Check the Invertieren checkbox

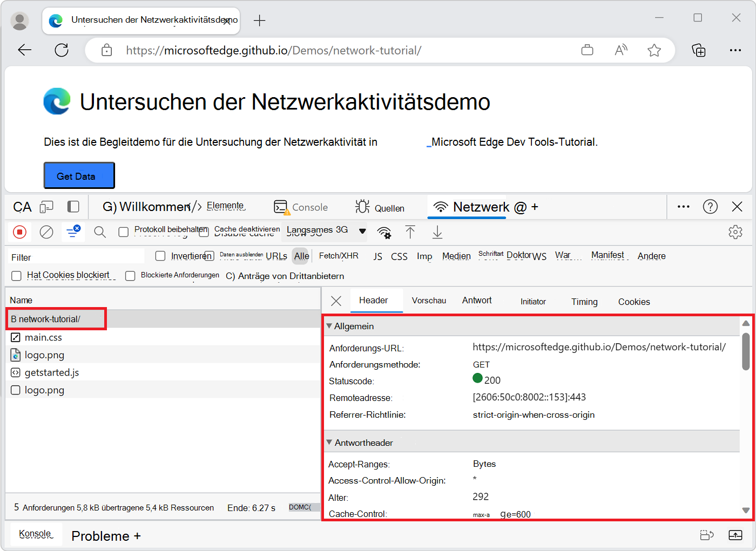coord(160,256)
